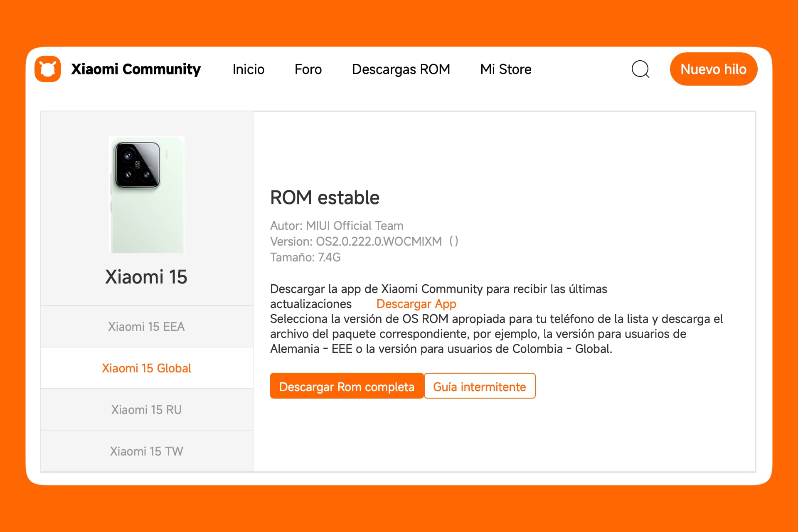The height and width of the screenshot is (532, 798).
Task: Select the Inicio menu item
Action: (x=248, y=69)
